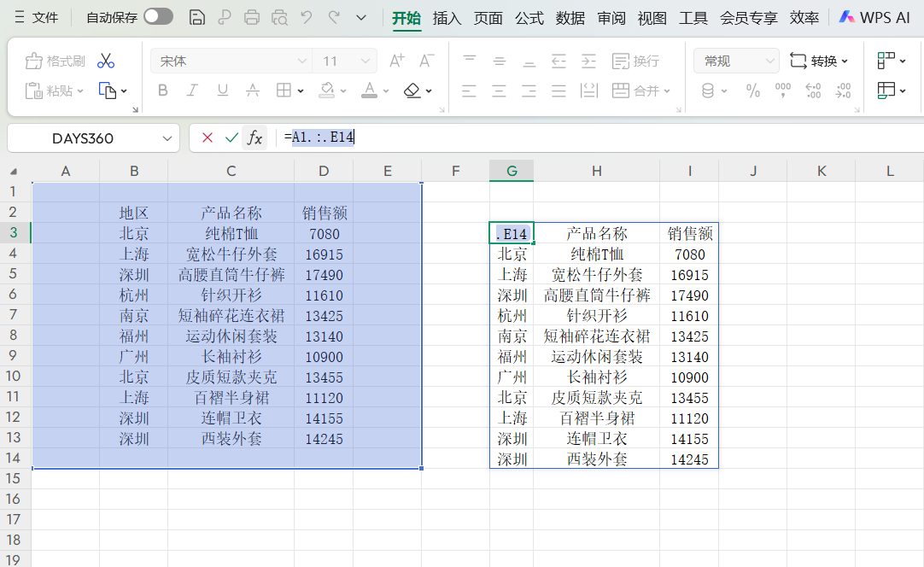924x567 pixels.
Task: Toggle underline formatting
Action: 223,90
